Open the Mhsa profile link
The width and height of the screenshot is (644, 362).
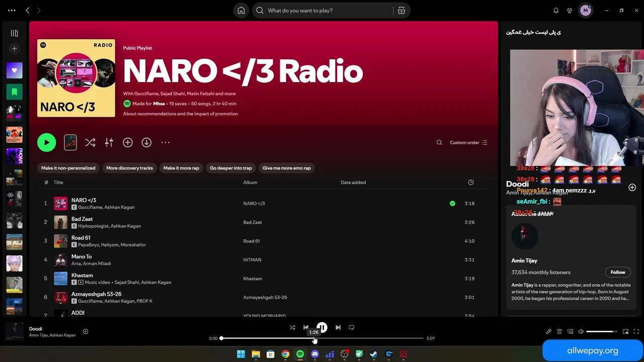159,104
